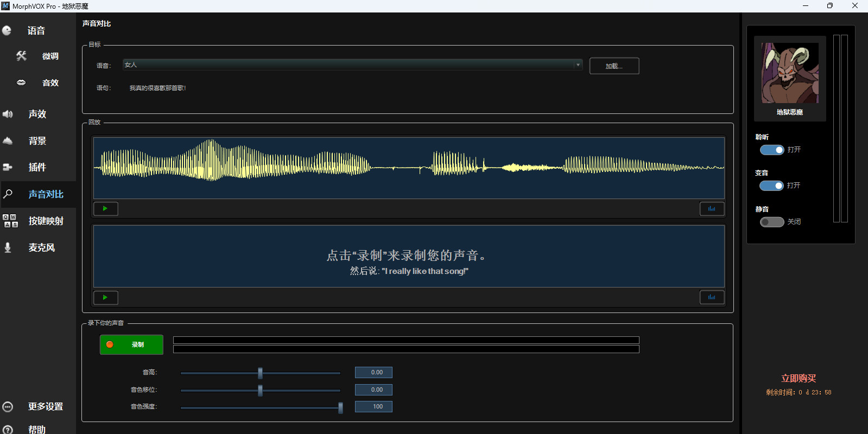Click the microphone icon for 麦克风
The image size is (868, 434).
[8, 247]
